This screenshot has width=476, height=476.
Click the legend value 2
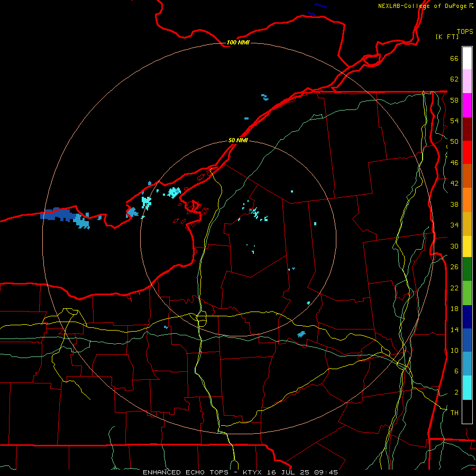pyautogui.click(x=456, y=392)
